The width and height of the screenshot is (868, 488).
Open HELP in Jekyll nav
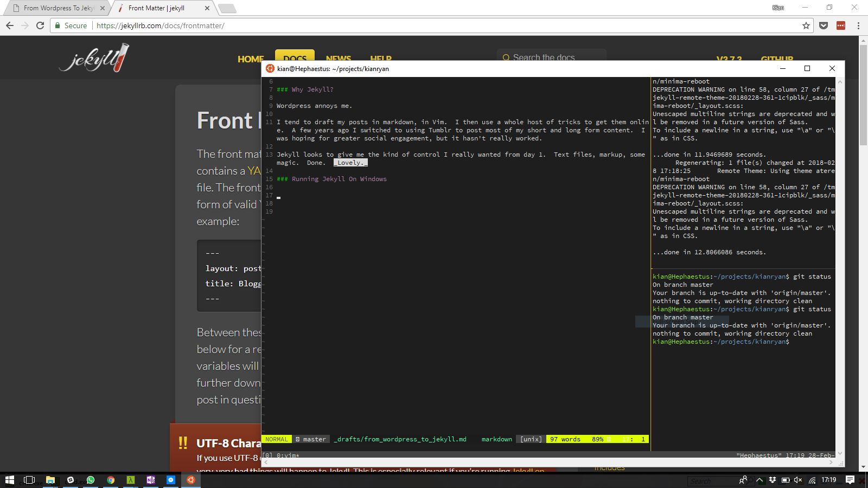[x=381, y=58]
